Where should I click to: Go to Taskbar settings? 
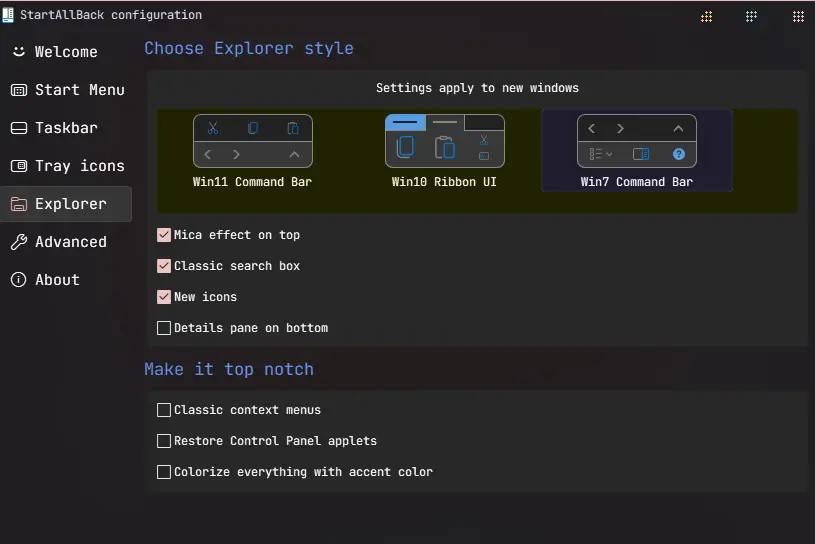(66, 128)
